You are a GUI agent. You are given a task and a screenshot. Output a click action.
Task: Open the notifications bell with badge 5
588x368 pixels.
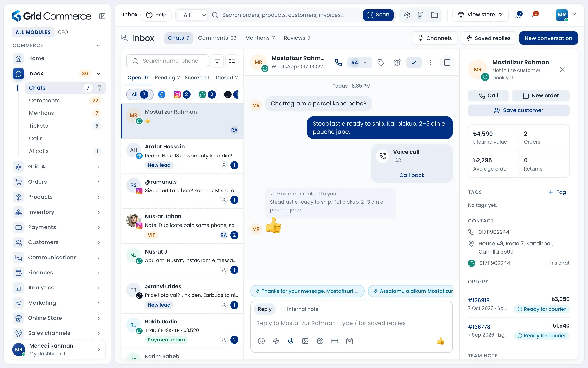(x=535, y=15)
